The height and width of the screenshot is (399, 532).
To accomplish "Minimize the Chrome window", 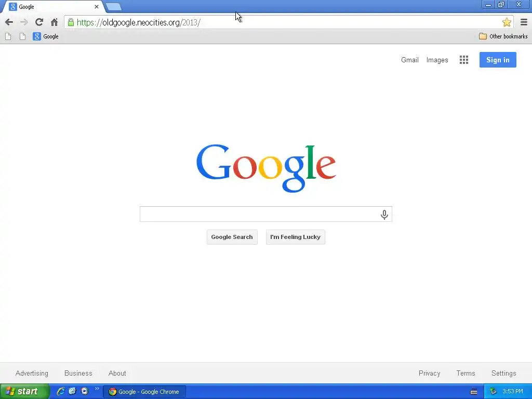I will click(x=488, y=5).
